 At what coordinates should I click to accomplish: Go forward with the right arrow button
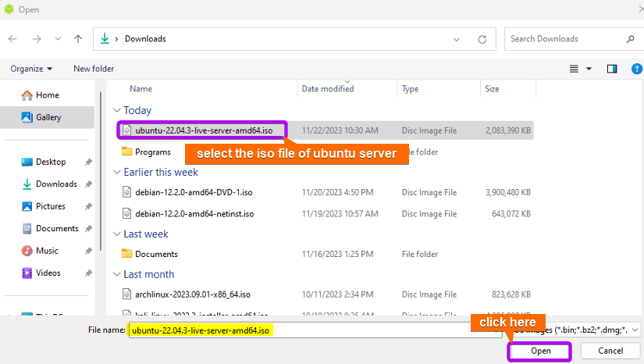click(37, 39)
